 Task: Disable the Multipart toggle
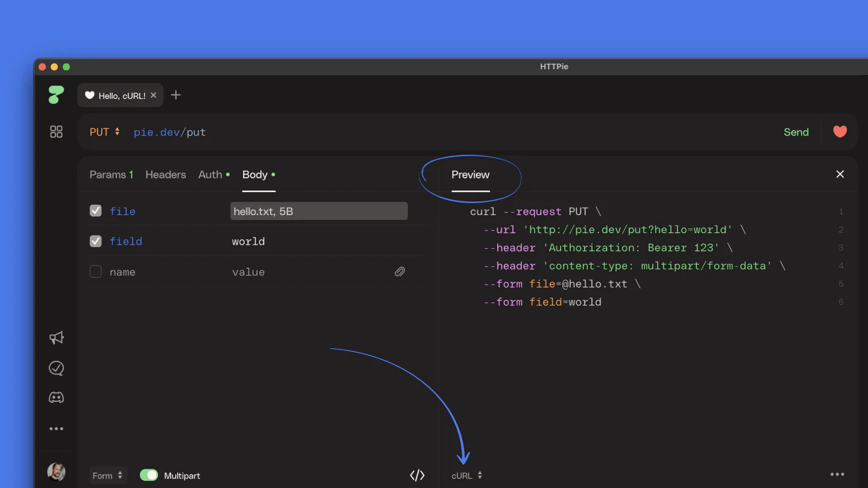pos(149,475)
